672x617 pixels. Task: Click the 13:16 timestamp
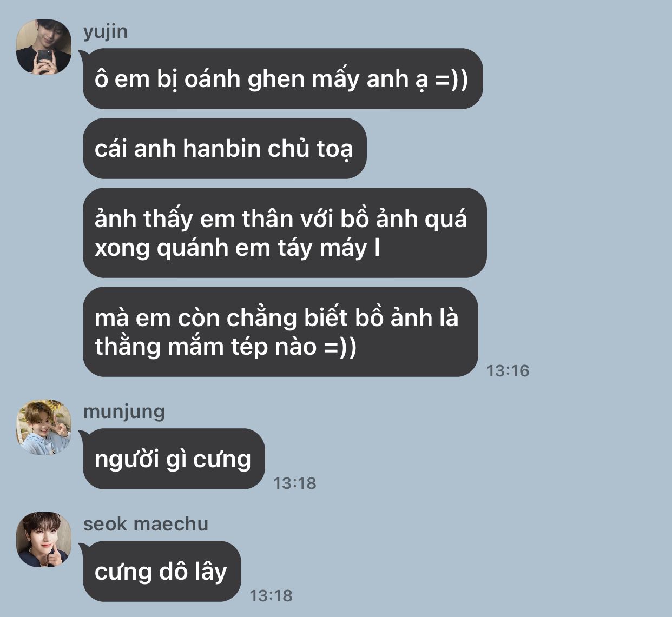pos(508,371)
